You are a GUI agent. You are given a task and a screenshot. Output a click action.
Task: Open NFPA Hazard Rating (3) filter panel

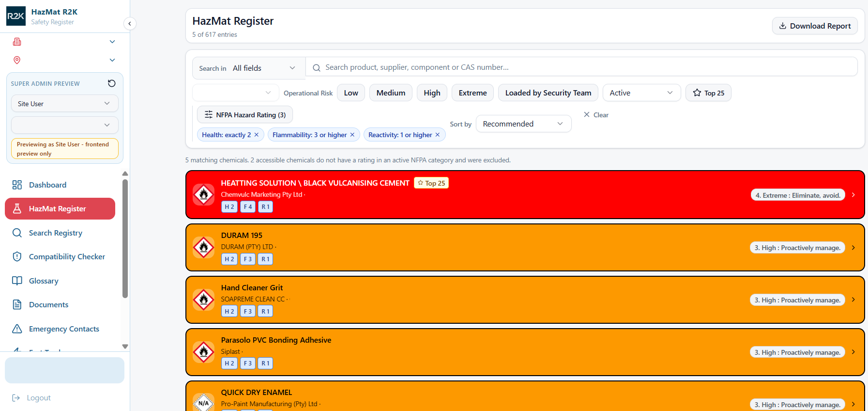pos(245,114)
